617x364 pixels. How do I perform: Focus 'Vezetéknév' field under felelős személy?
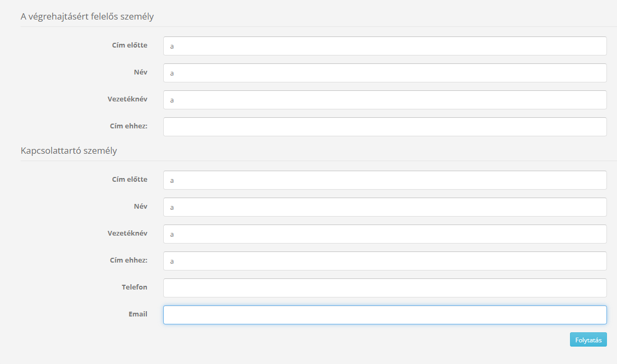[385, 100]
